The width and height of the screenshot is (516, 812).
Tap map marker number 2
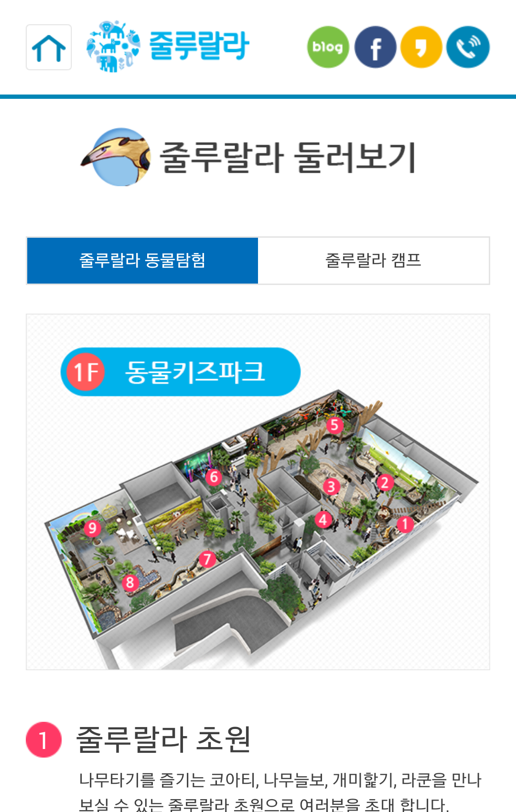(x=385, y=483)
